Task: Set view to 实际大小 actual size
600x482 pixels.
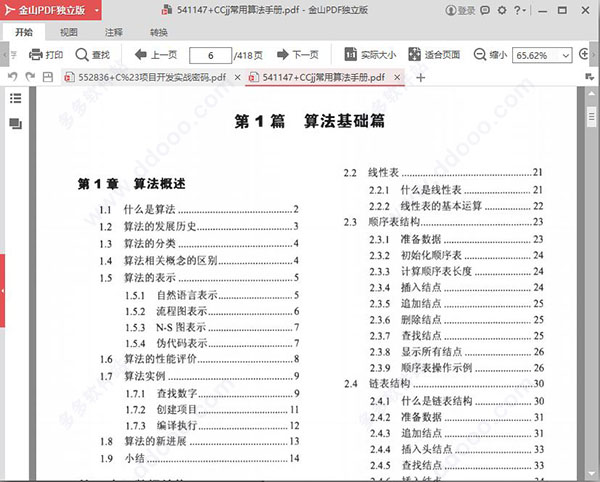Action: point(370,55)
